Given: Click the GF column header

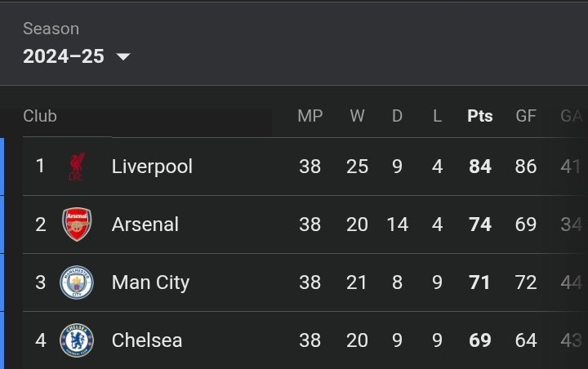Looking at the screenshot, I should 526,116.
